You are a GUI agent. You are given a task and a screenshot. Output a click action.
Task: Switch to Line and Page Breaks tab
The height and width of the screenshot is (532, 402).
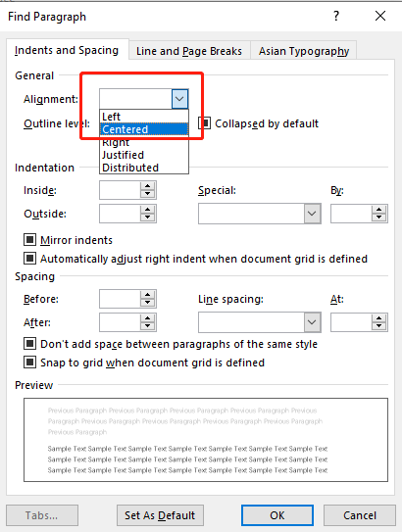pyautogui.click(x=189, y=51)
